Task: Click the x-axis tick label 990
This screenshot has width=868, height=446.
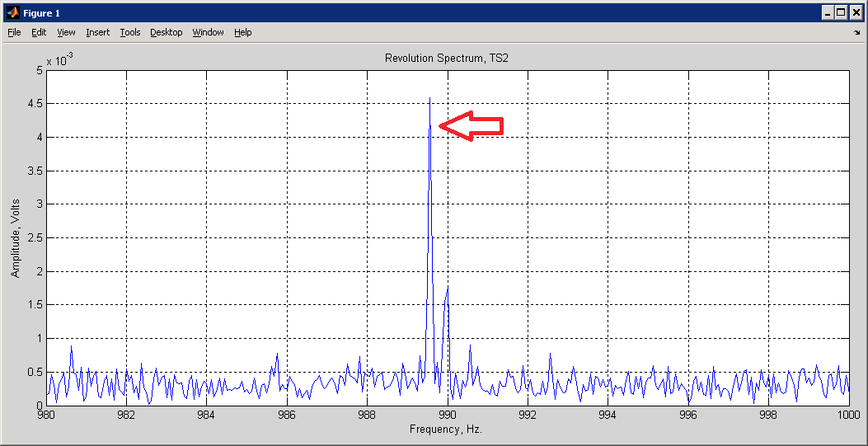Action: 448,415
